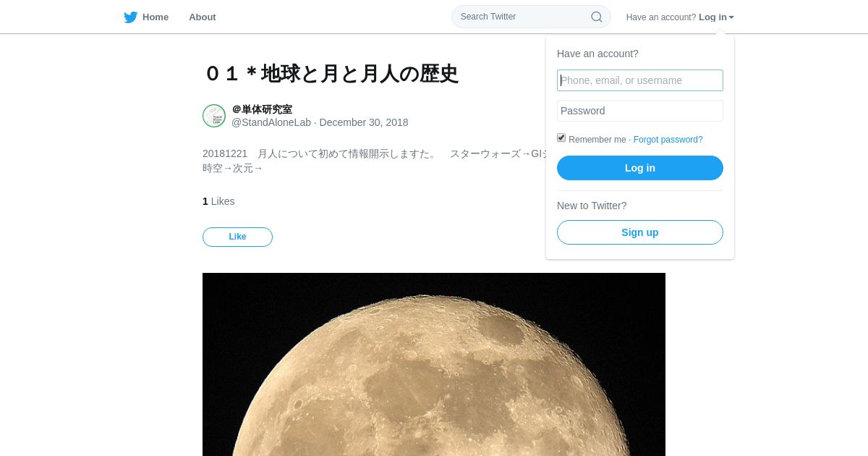Open the moon photo
This screenshot has width=868, height=456.
click(434, 364)
